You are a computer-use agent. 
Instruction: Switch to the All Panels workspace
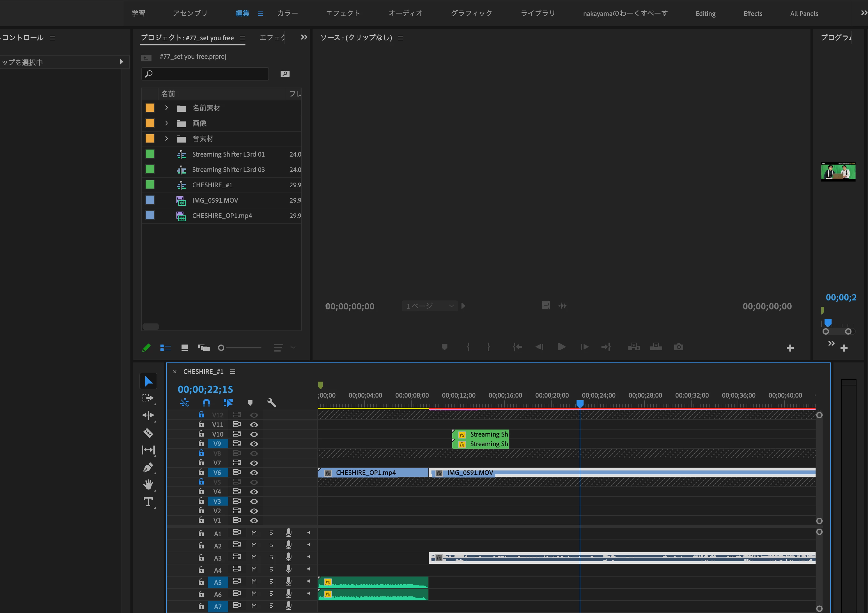click(x=804, y=14)
